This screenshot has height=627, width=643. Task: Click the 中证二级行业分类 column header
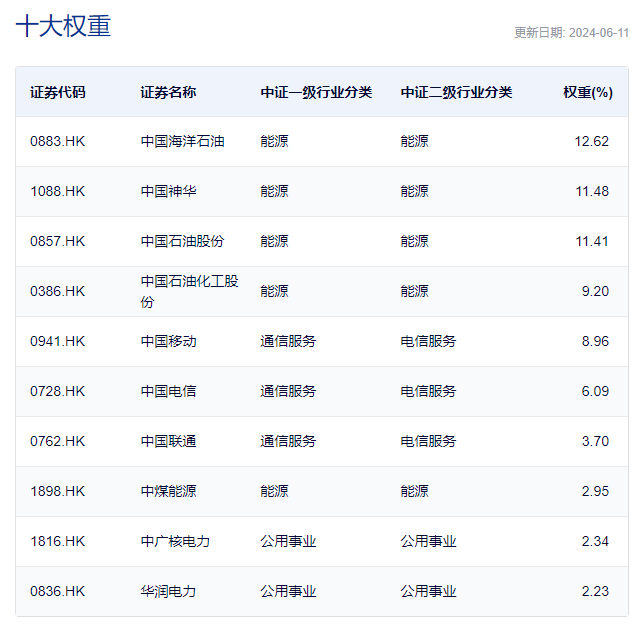click(456, 92)
